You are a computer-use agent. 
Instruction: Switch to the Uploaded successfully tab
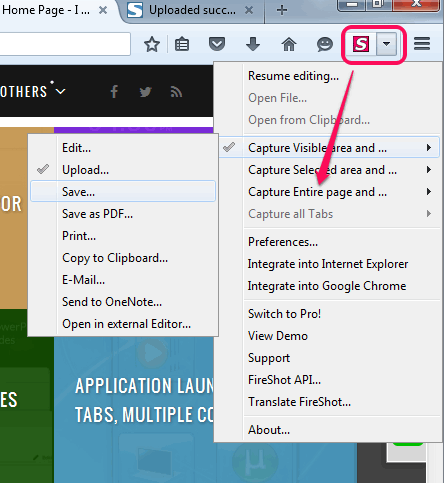pos(191,11)
